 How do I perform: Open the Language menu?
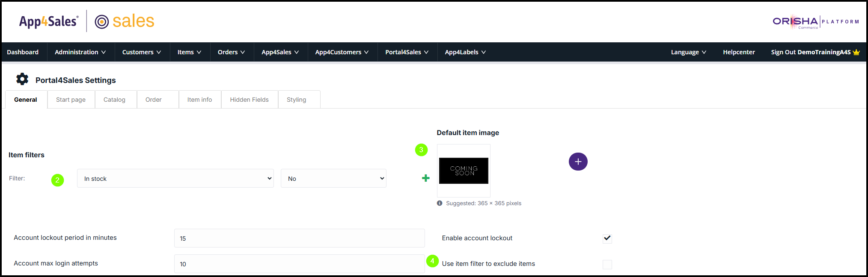pyautogui.click(x=689, y=52)
